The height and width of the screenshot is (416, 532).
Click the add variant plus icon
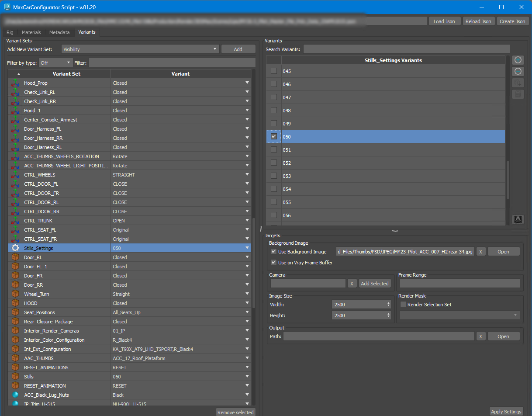[518, 60]
